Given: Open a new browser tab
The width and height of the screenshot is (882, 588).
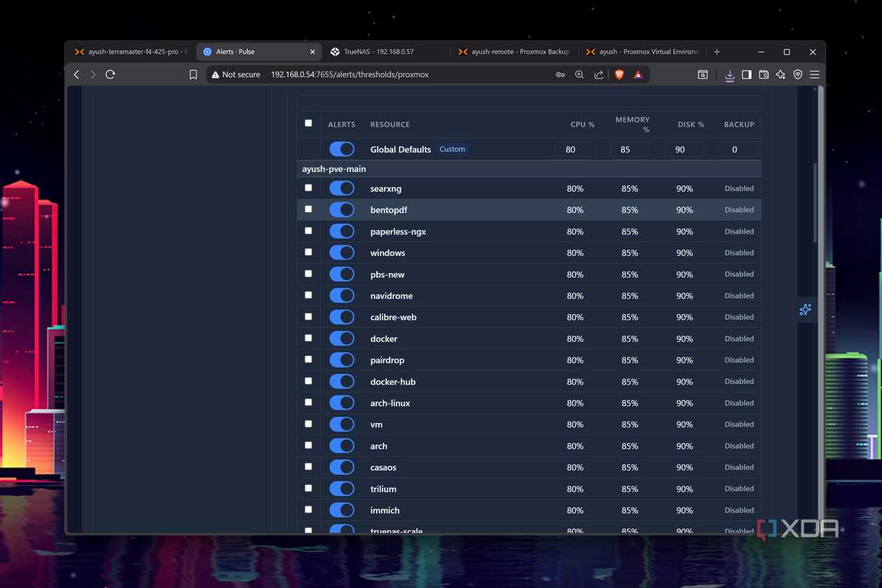Looking at the screenshot, I should [x=717, y=52].
